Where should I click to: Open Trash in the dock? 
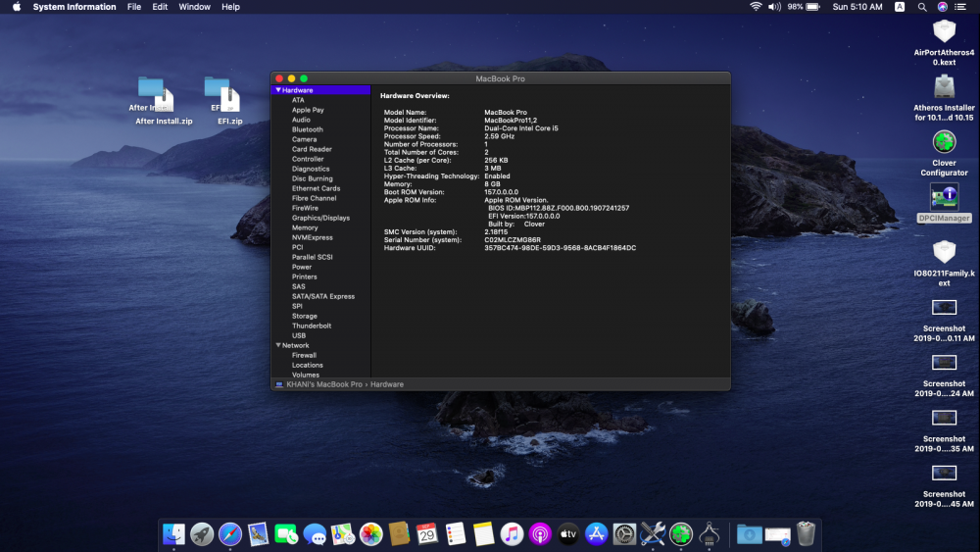tap(806, 534)
